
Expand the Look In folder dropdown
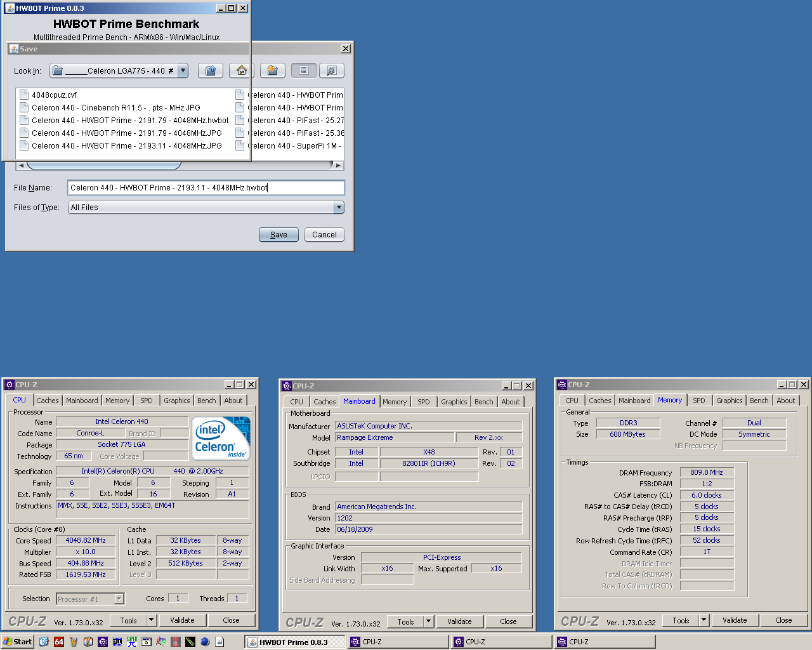183,70
